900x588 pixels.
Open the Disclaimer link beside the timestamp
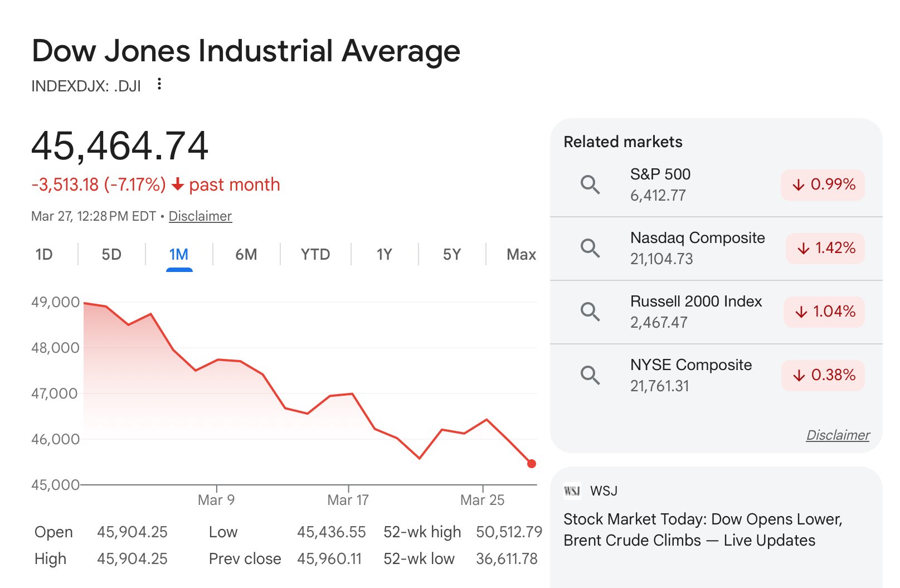click(200, 216)
